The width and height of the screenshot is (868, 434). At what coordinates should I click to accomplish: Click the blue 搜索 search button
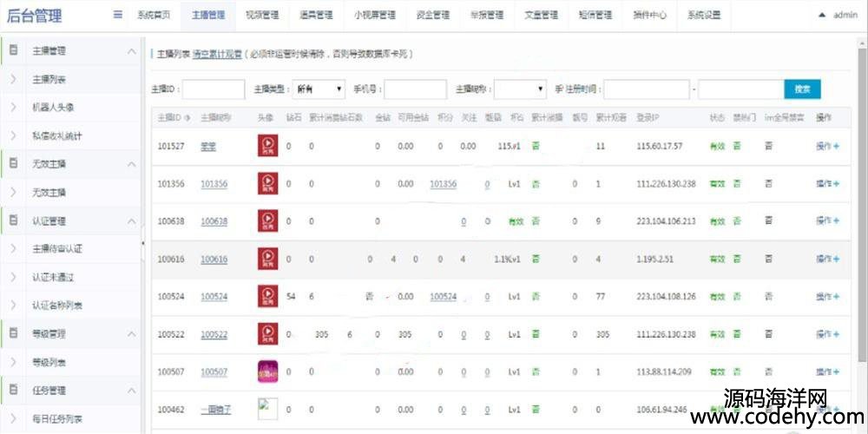coord(802,89)
